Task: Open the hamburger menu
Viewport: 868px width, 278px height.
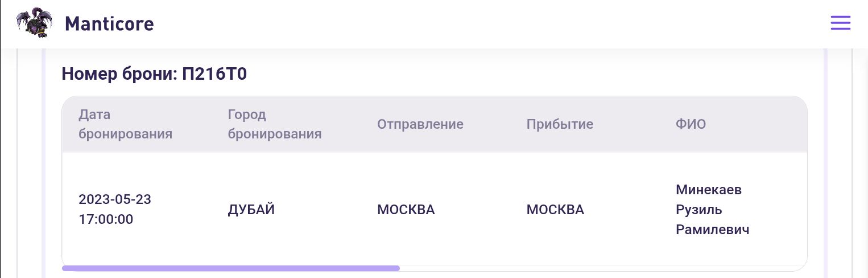Action: [840, 23]
